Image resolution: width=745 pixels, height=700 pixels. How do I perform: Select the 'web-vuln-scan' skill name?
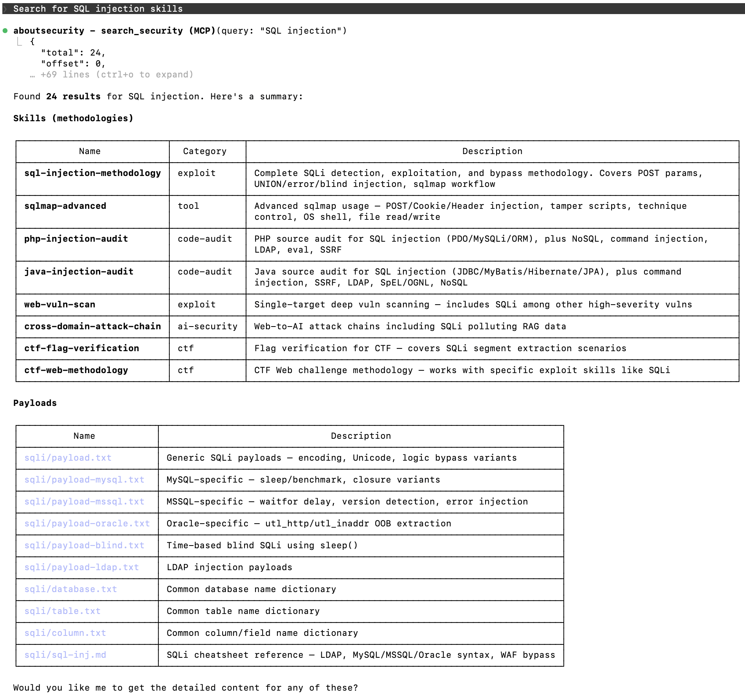[x=59, y=304]
